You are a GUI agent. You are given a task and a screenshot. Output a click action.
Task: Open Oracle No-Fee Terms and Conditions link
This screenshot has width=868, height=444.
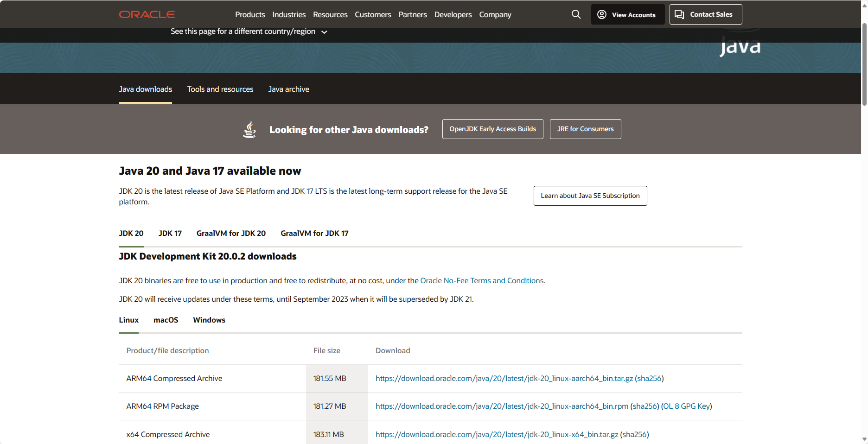coord(482,280)
